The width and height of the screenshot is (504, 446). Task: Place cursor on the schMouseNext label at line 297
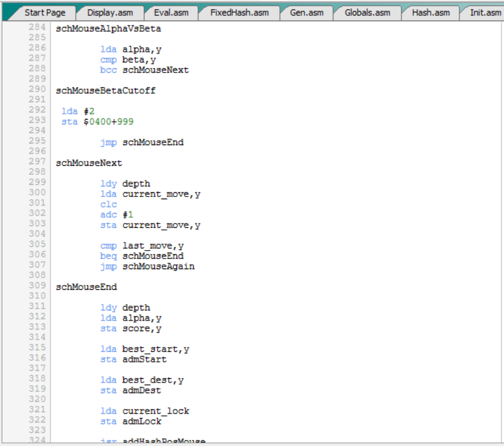point(88,163)
